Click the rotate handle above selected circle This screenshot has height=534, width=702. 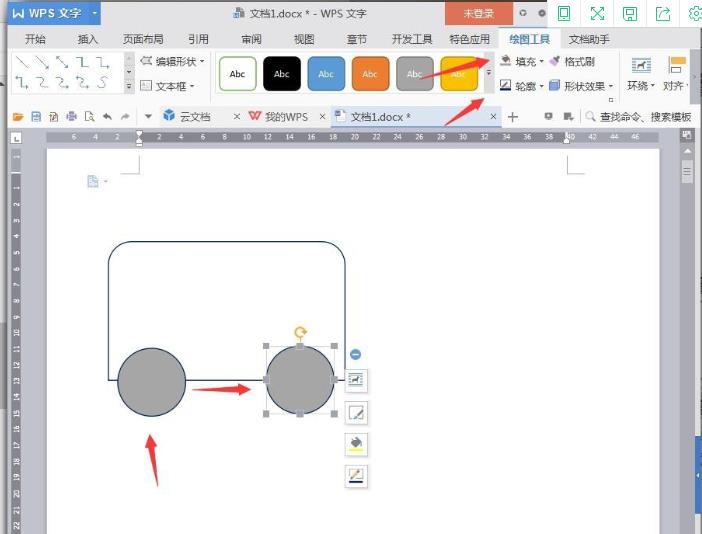[x=300, y=332]
